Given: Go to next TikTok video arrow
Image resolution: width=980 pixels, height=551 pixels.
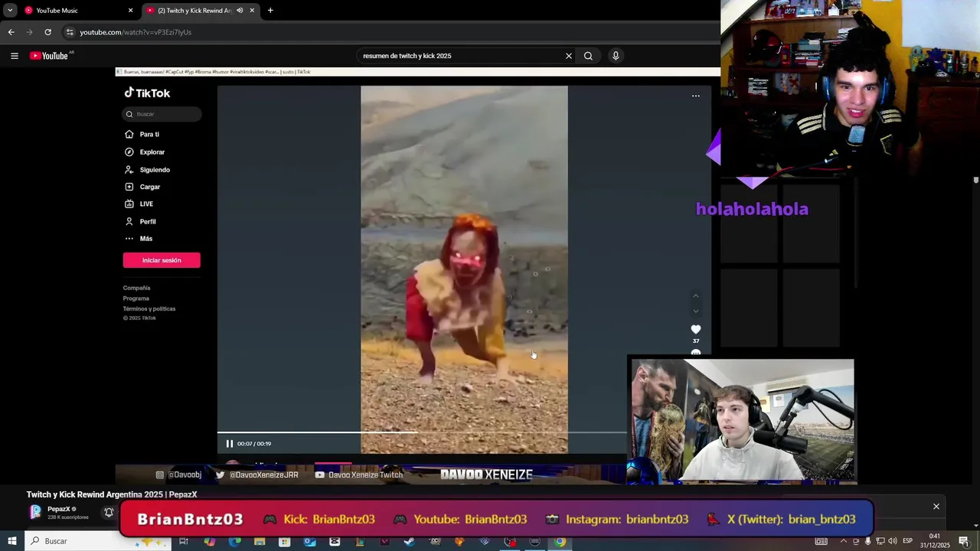Looking at the screenshot, I should [x=695, y=311].
